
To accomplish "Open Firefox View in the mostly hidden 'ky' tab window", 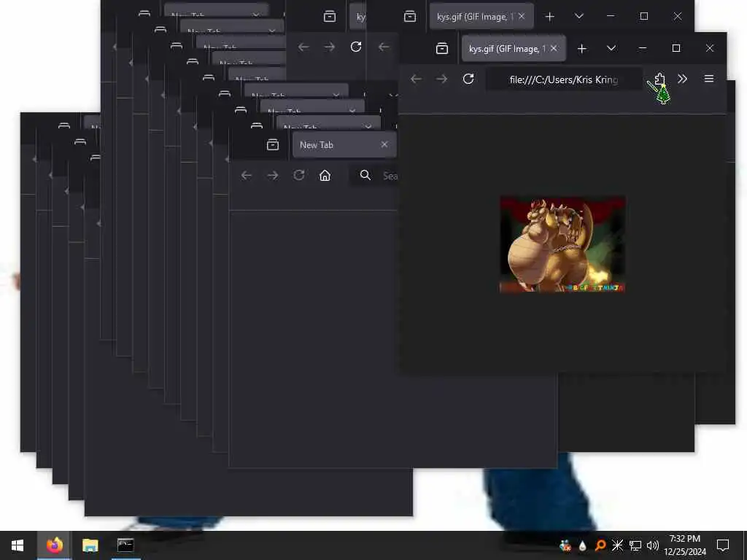I will point(329,17).
